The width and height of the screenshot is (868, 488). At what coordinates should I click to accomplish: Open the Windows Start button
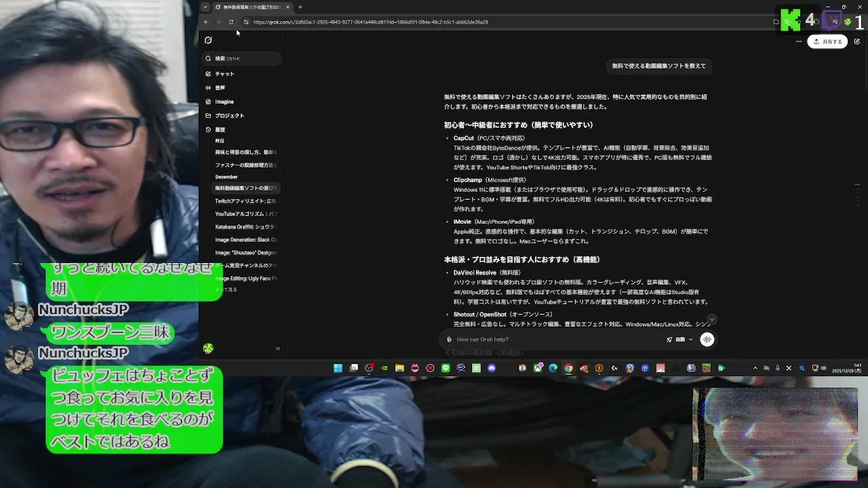click(338, 368)
